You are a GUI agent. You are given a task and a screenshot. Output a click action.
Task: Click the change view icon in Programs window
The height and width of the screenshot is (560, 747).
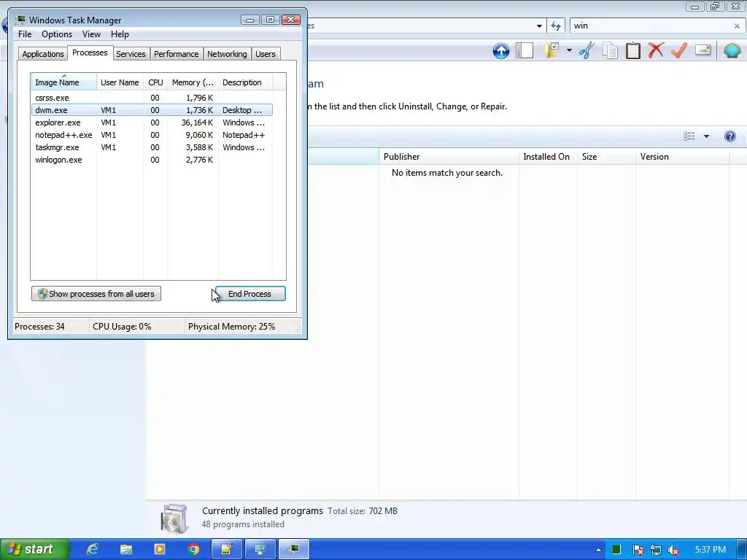[x=689, y=136]
